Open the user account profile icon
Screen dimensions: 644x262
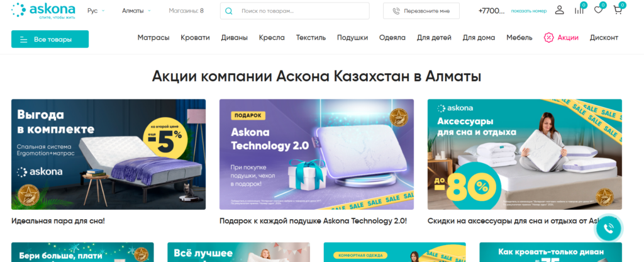[559, 10]
